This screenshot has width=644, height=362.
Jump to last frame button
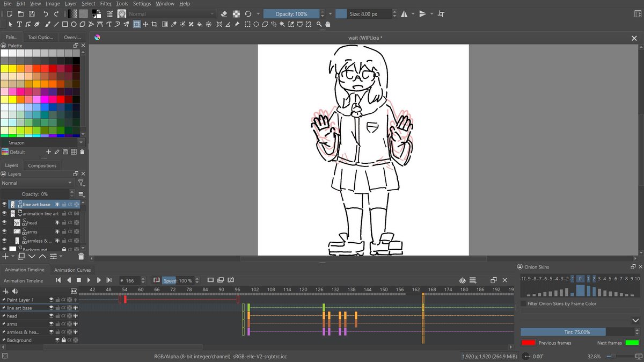tap(109, 280)
